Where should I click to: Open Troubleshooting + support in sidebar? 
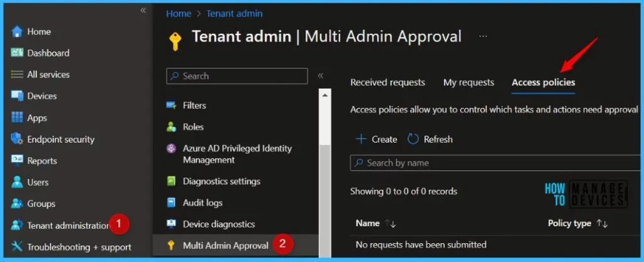pos(79,247)
